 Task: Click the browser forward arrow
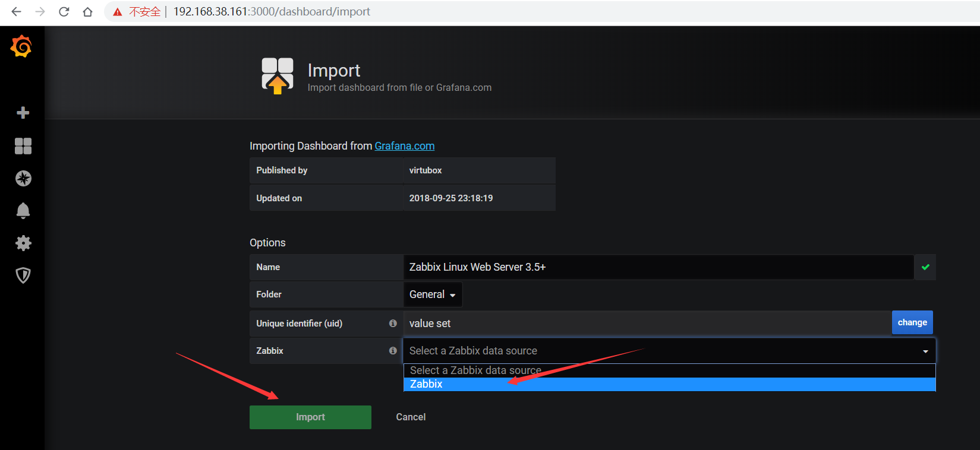40,12
